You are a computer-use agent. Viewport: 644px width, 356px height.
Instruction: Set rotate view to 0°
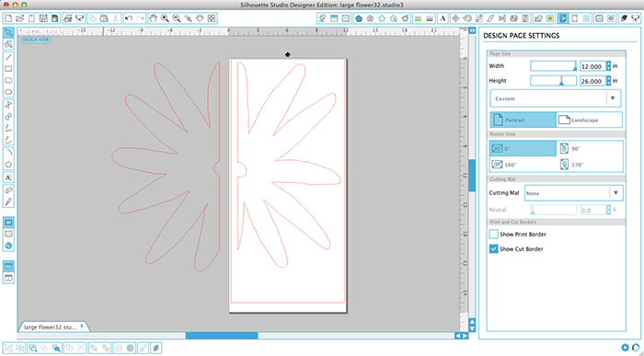523,149
